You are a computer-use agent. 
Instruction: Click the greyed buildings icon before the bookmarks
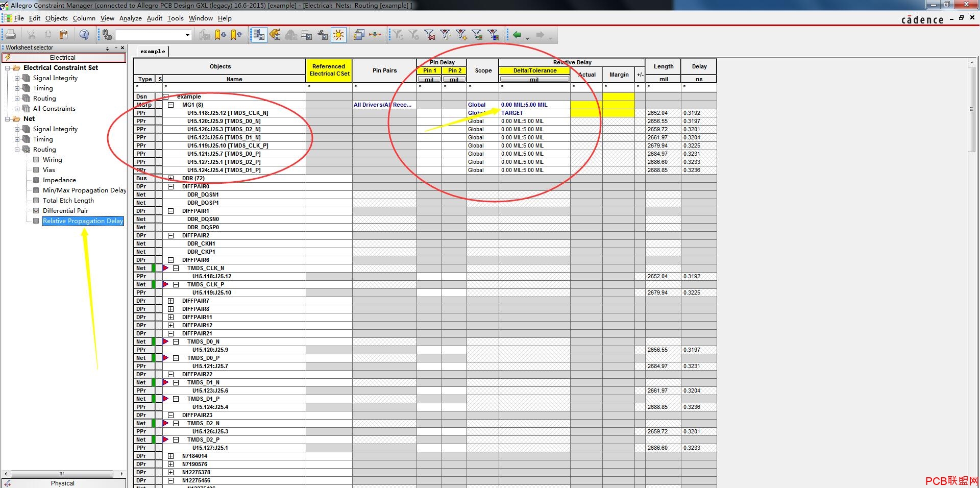point(204,35)
